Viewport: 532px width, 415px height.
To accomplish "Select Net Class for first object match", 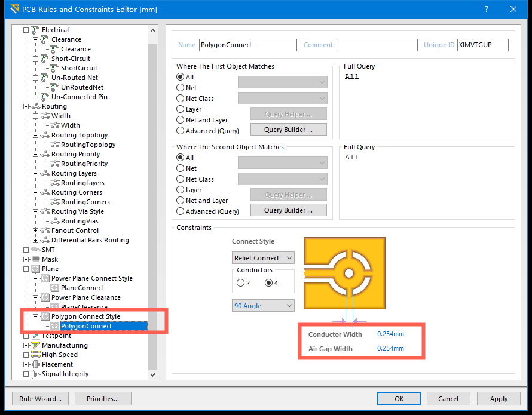I will pos(181,99).
